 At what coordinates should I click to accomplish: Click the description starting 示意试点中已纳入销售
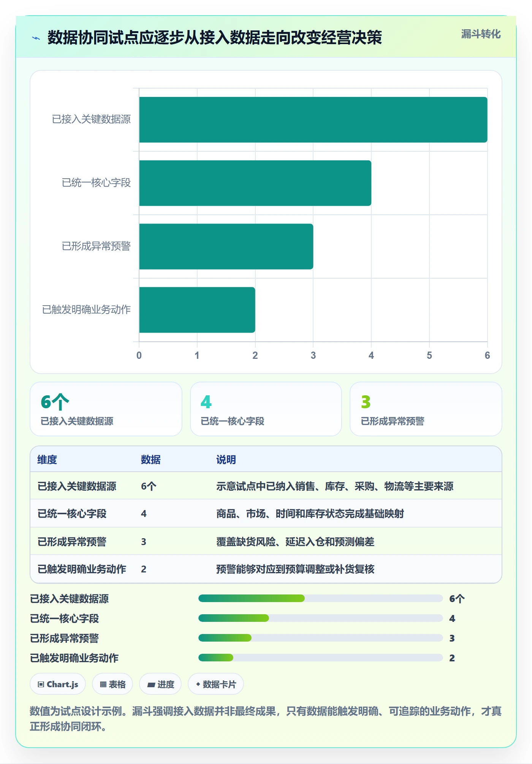(335, 486)
